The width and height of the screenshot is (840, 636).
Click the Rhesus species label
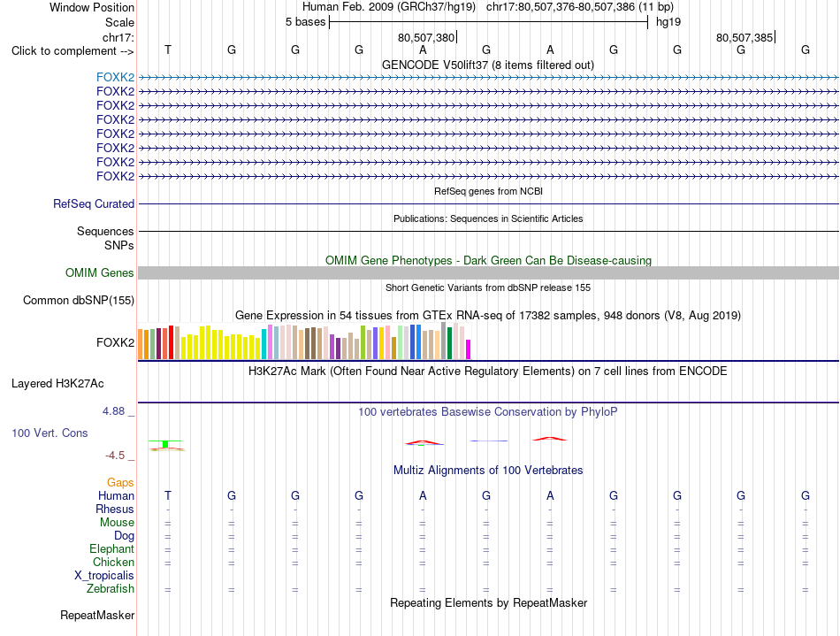[x=115, y=509]
